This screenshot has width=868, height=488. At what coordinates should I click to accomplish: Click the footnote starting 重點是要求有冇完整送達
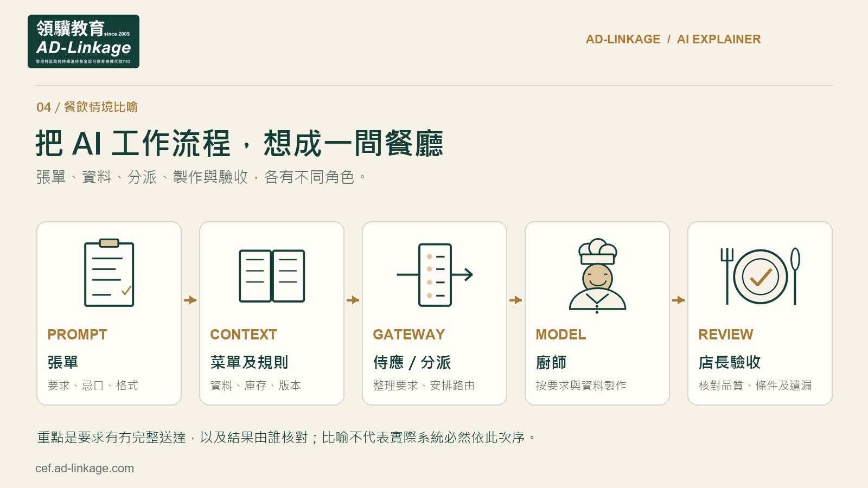pos(286,438)
